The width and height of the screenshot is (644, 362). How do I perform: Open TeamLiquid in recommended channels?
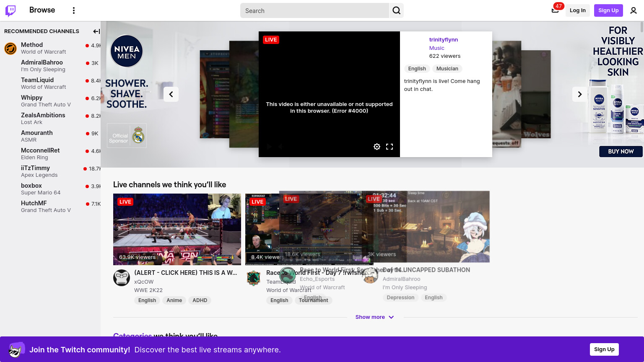tap(50, 83)
